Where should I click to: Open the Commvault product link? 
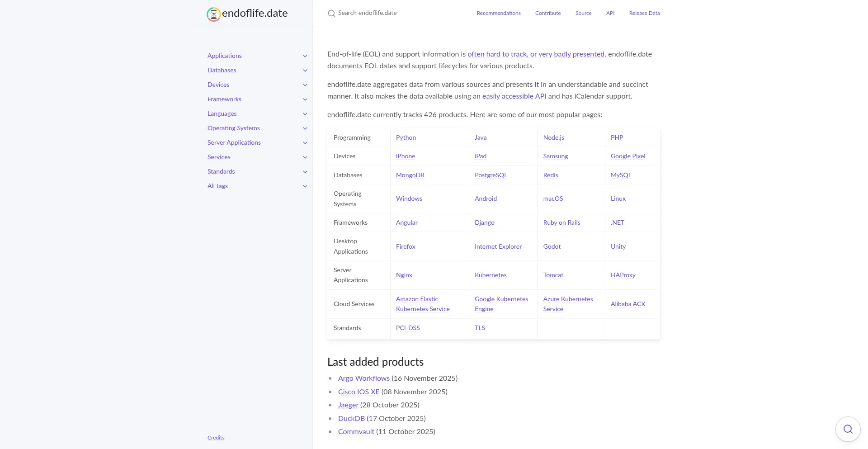point(356,431)
